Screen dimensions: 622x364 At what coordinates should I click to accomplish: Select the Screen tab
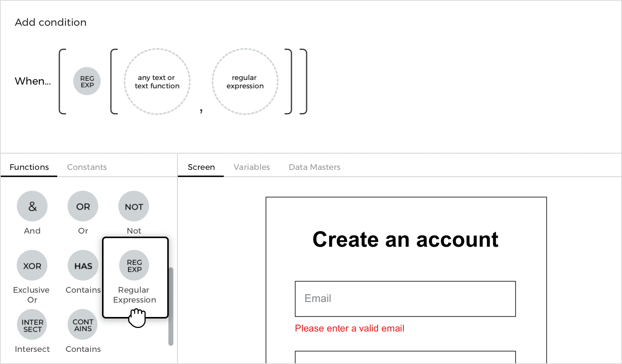pyautogui.click(x=201, y=167)
